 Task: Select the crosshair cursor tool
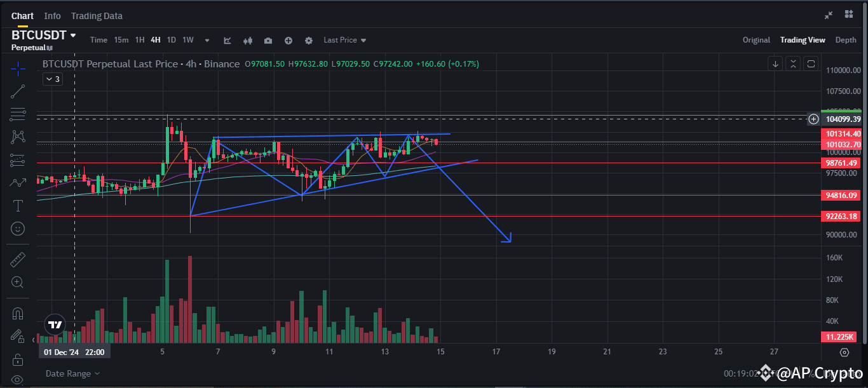click(18, 68)
